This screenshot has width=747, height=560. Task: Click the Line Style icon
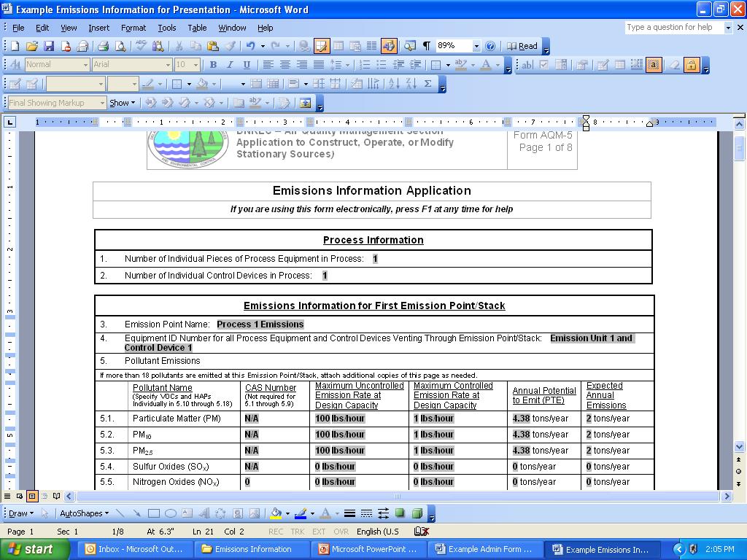coord(349,513)
